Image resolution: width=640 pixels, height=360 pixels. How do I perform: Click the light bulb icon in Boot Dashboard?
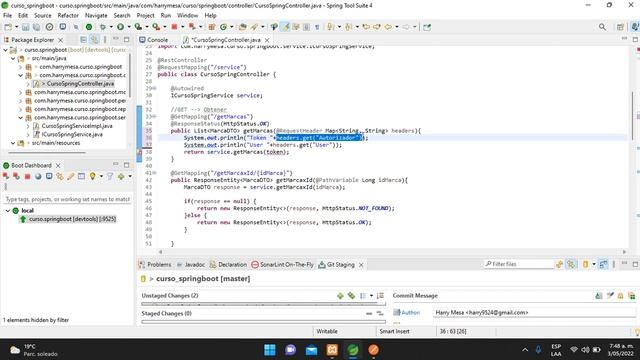point(92,176)
